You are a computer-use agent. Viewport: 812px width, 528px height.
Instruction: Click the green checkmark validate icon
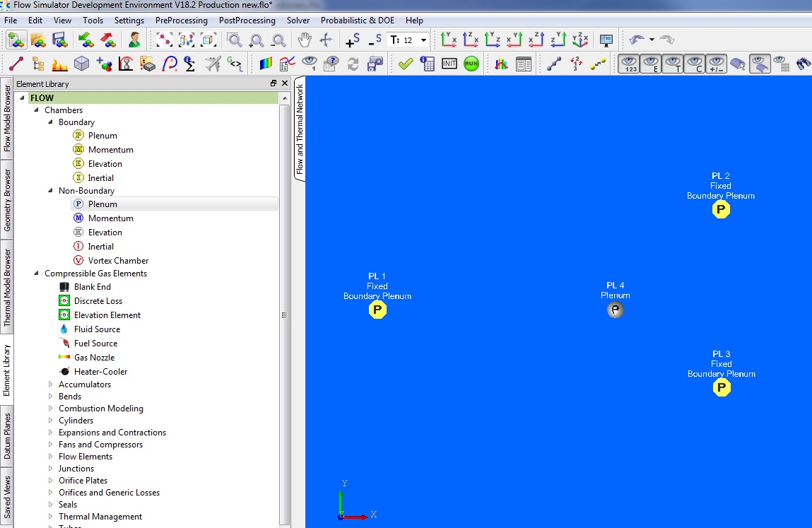(405, 64)
